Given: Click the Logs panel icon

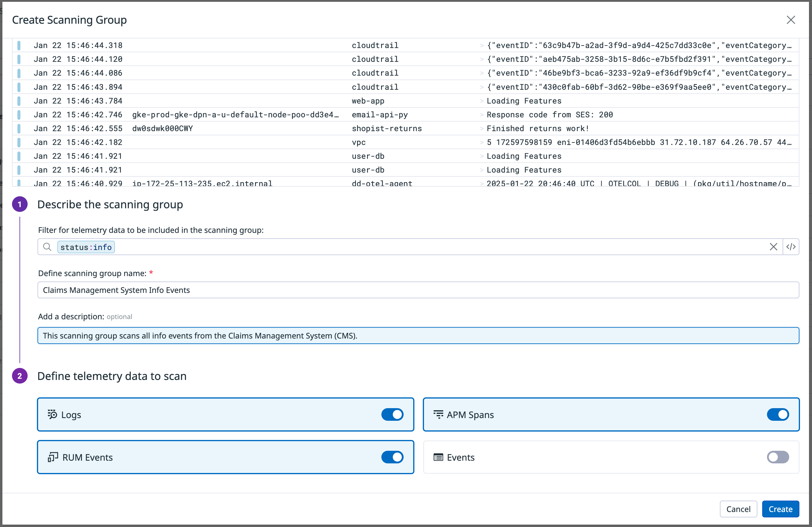Looking at the screenshot, I should [52, 415].
